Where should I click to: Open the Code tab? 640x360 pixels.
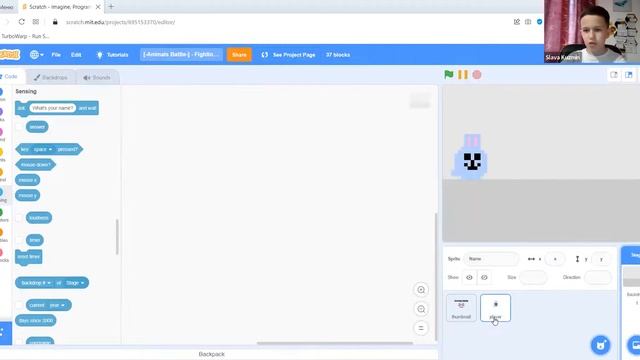(11, 77)
